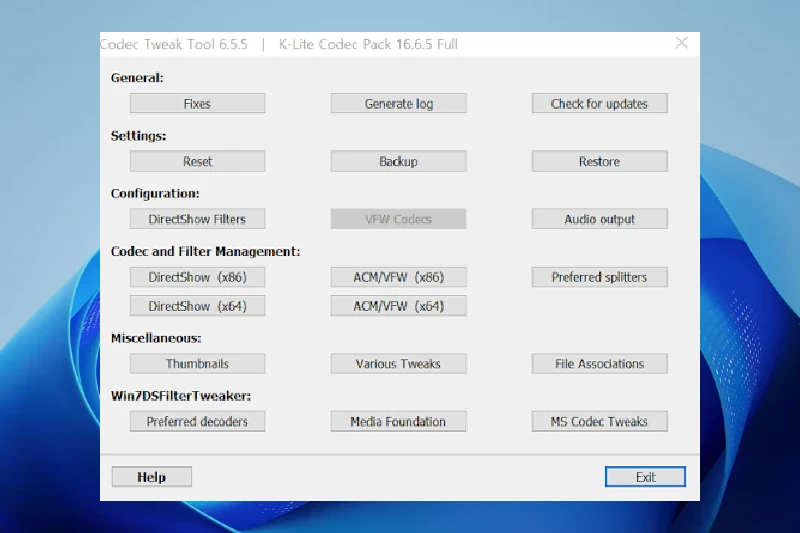800x533 pixels.
Task: Open MS Codec Tweaks
Action: coord(599,421)
